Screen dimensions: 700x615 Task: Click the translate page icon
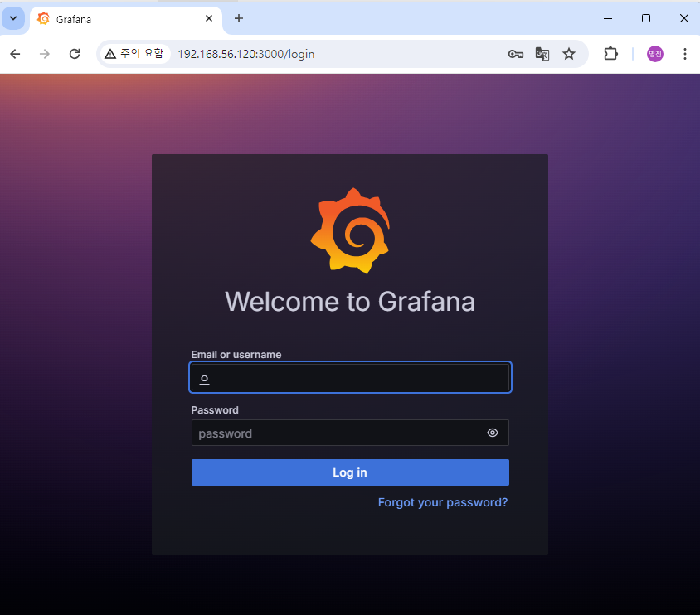click(542, 54)
